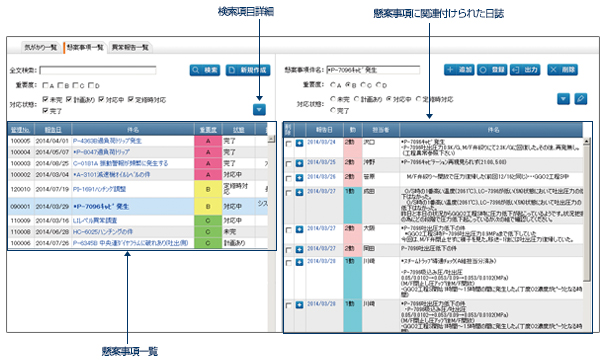Check delete box for 2014/03/26 journal row
This screenshot has height=363, width=600.
coord(289,178)
